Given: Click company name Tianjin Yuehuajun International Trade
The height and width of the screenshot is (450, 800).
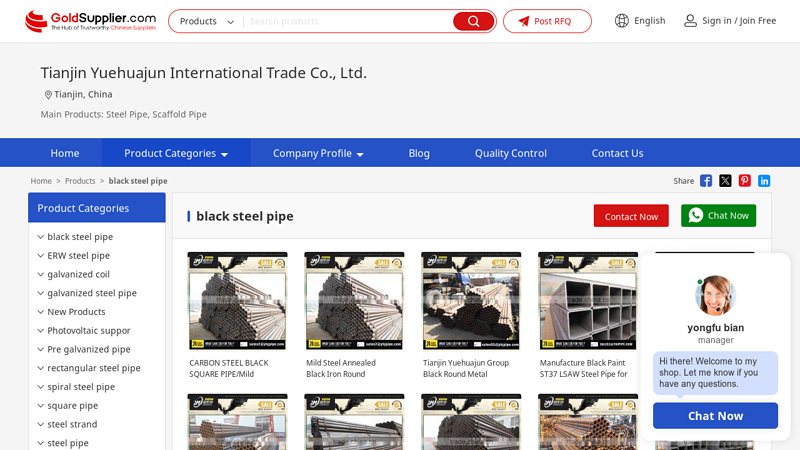Looking at the screenshot, I should pos(204,73).
